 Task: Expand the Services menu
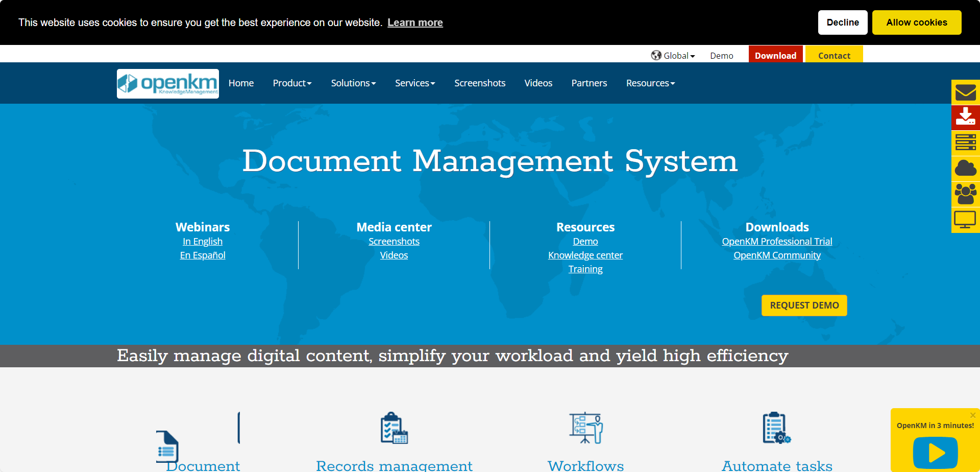point(415,83)
